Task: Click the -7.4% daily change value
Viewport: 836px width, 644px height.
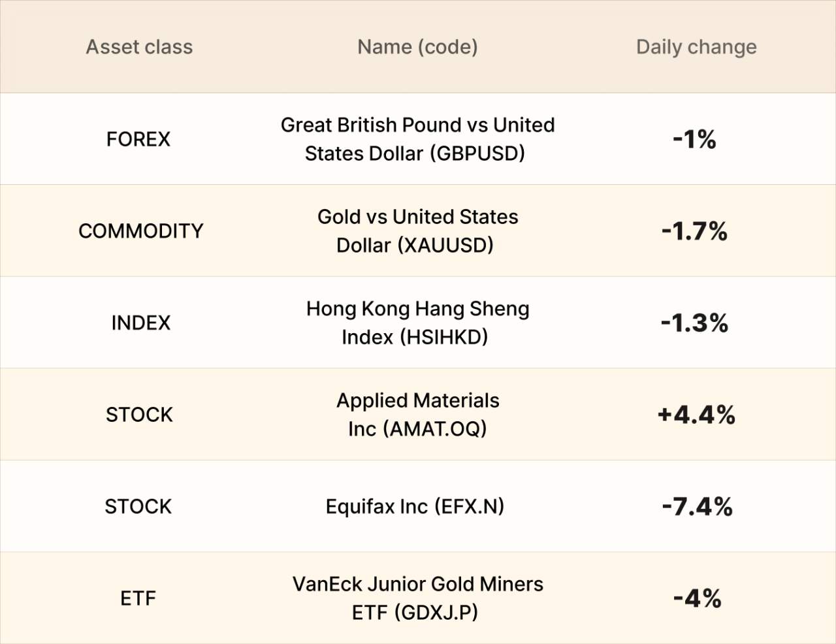Action: pyautogui.click(x=697, y=507)
